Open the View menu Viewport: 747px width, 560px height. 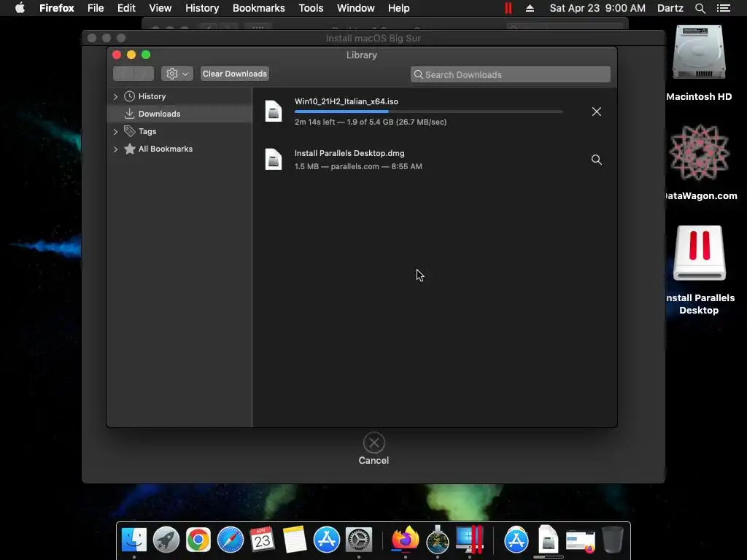tap(160, 8)
